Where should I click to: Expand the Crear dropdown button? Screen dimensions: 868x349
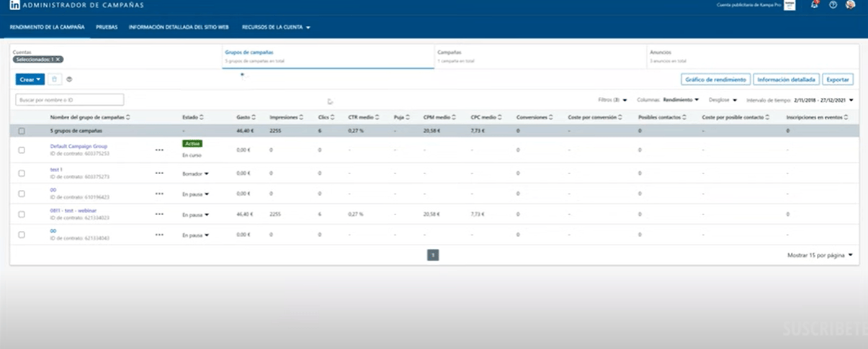point(30,79)
